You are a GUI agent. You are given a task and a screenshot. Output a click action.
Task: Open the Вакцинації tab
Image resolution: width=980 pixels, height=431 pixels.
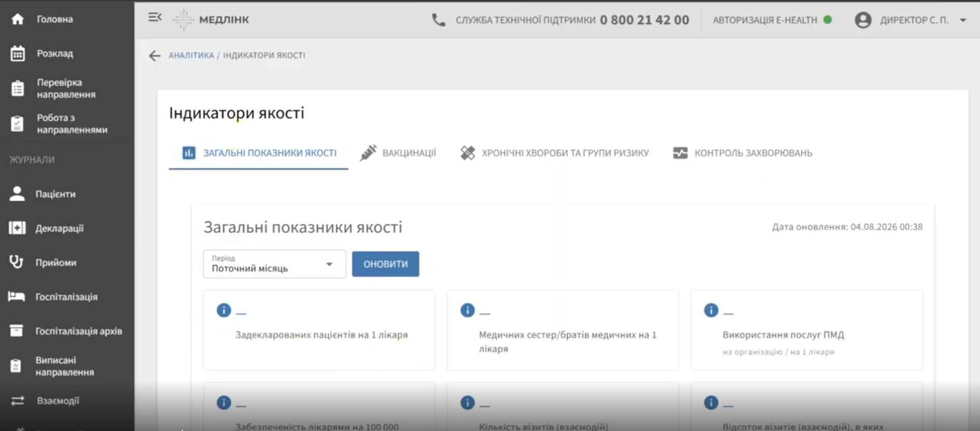pos(398,153)
